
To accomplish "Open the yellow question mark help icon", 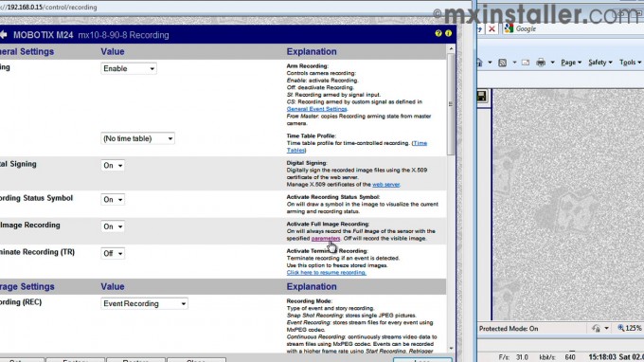I will click(x=438, y=33).
